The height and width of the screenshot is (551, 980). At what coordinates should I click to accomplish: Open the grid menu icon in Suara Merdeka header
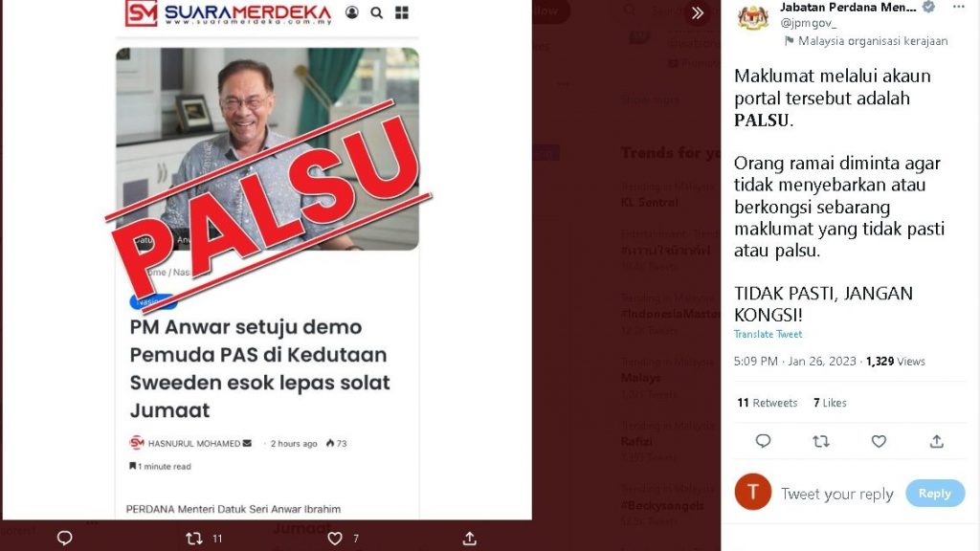point(402,12)
